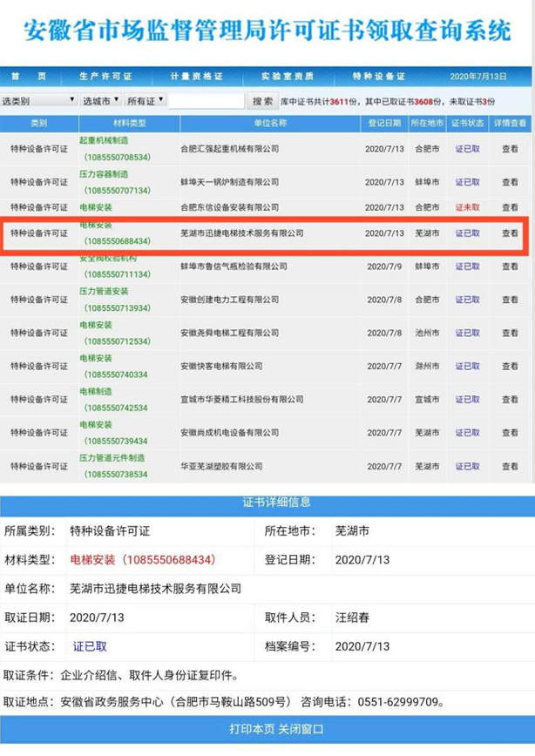
Task: Click 证已取 status for 蚌埠天一锅炉
Action: pyautogui.click(x=467, y=182)
